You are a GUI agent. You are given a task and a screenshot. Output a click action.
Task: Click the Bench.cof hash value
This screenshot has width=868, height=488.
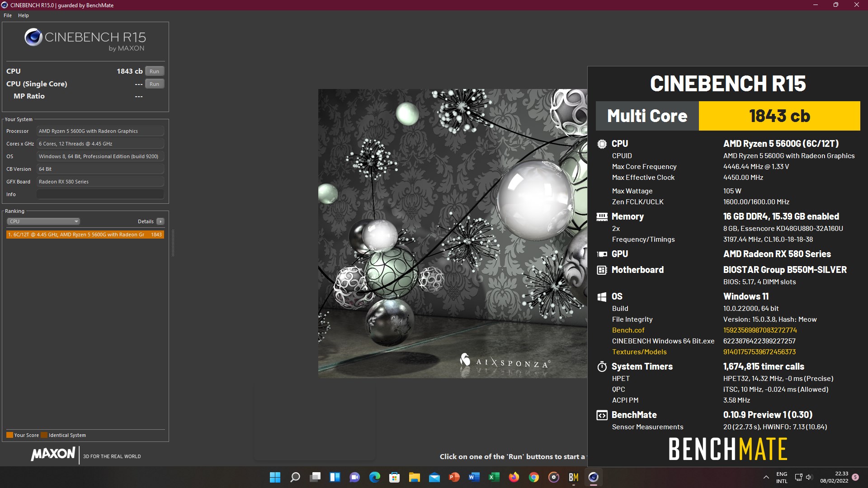pyautogui.click(x=760, y=330)
